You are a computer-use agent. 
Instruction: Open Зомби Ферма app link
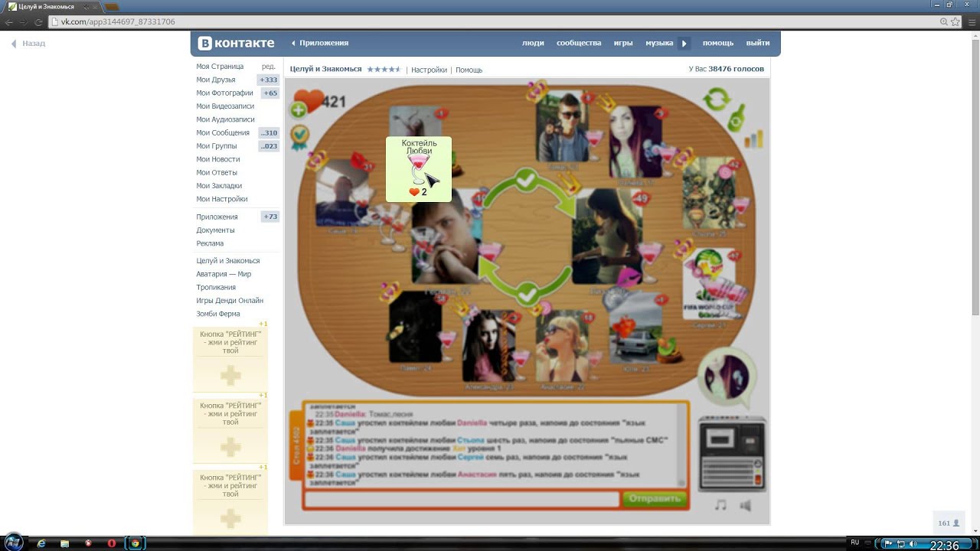[x=218, y=314]
